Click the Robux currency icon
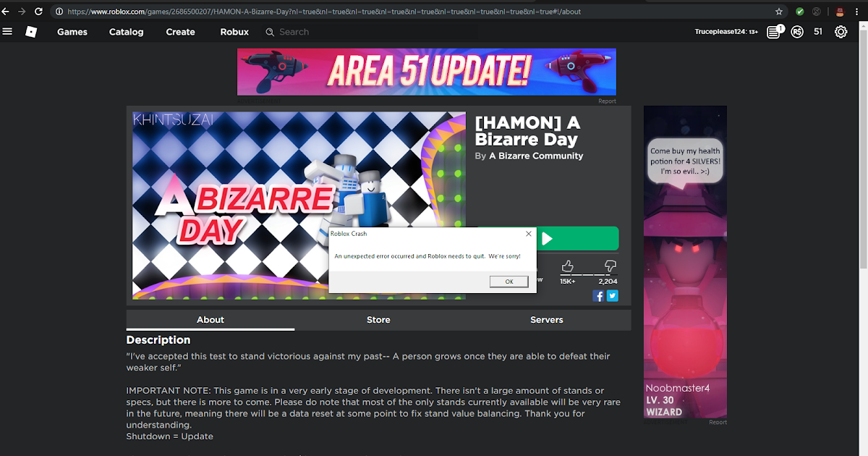The image size is (868, 456). click(x=797, y=32)
